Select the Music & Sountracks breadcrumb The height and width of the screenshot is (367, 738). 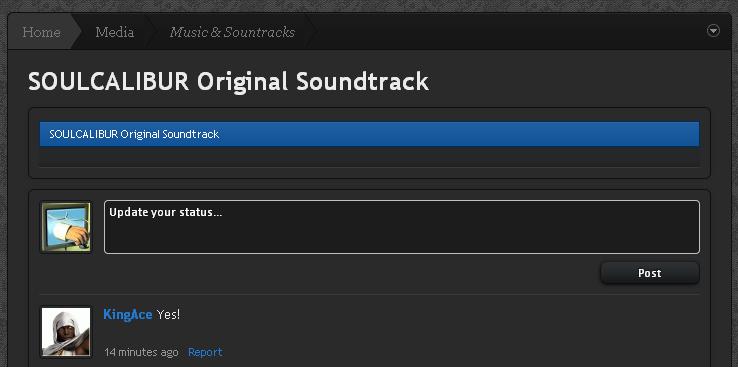[232, 32]
